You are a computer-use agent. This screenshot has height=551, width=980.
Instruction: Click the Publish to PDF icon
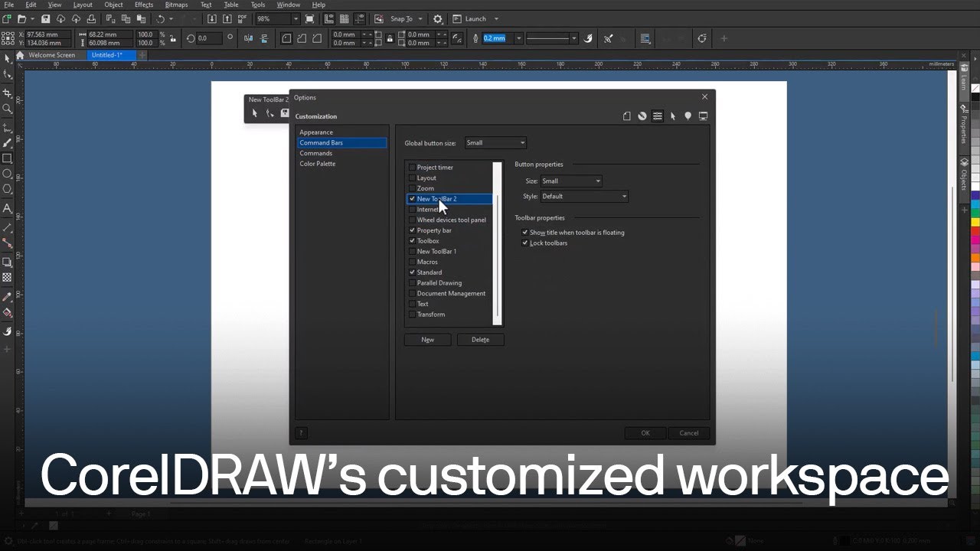pyautogui.click(x=243, y=18)
